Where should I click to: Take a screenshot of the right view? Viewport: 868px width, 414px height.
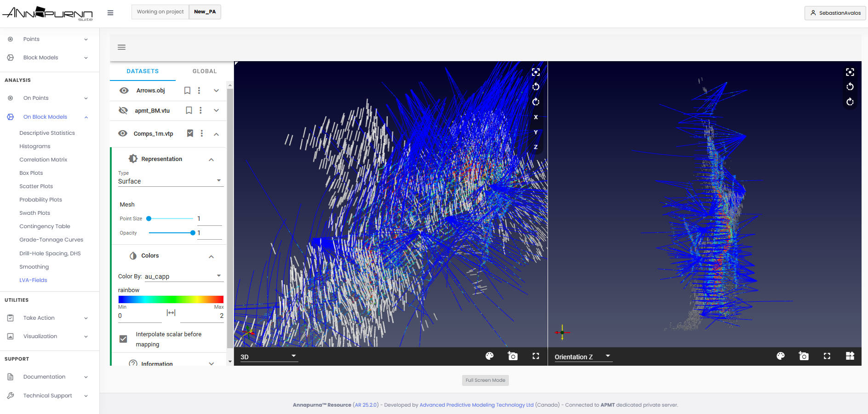pyautogui.click(x=804, y=356)
